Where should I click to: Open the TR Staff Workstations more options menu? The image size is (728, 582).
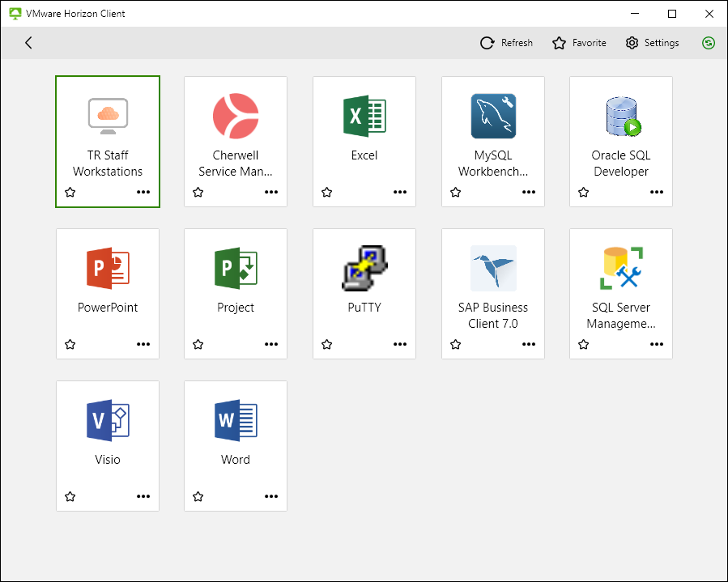pos(143,192)
